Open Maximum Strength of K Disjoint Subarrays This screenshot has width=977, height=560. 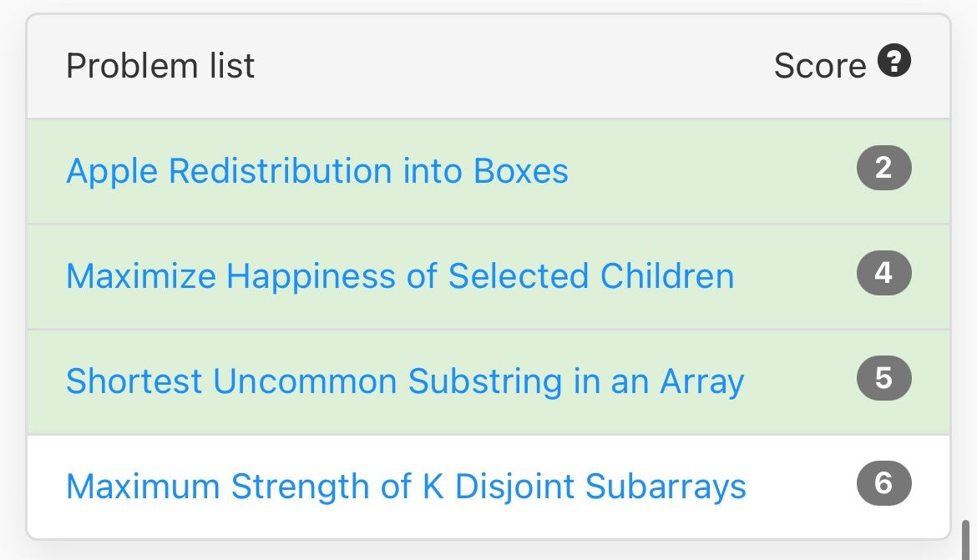(x=406, y=487)
